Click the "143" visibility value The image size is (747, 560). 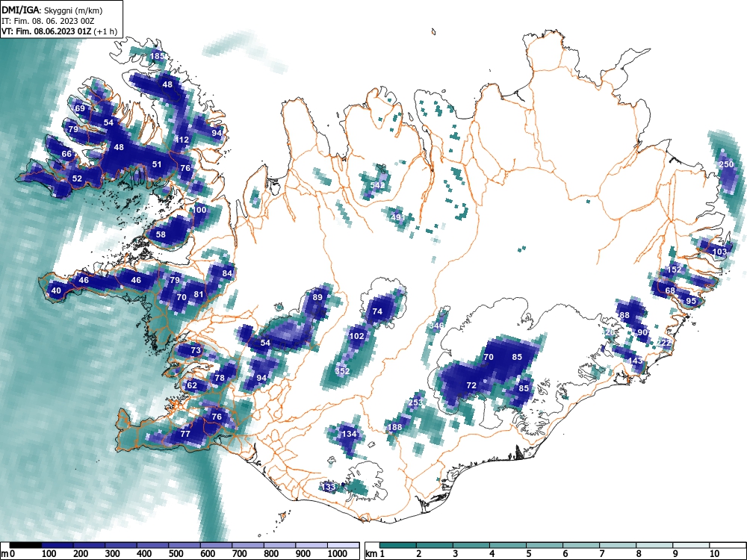pyautogui.click(x=636, y=361)
